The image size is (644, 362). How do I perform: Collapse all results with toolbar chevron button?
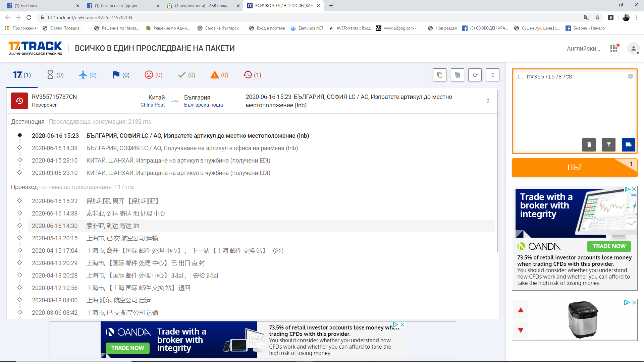[x=492, y=75]
